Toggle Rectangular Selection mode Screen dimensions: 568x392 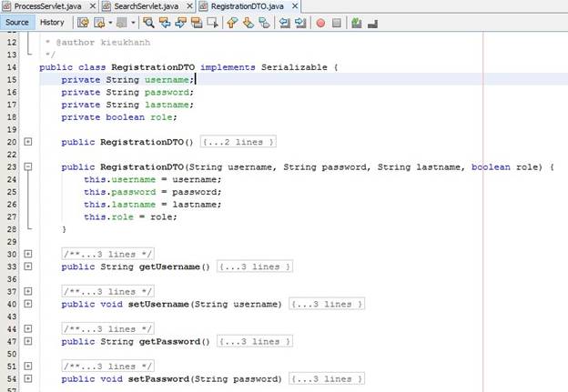pyautogui.click(x=212, y=23)
